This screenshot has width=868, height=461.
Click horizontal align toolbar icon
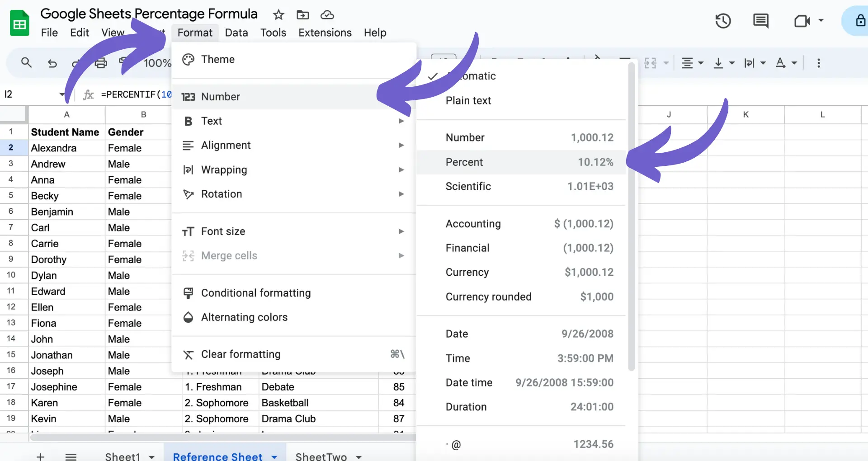point(687,63)
